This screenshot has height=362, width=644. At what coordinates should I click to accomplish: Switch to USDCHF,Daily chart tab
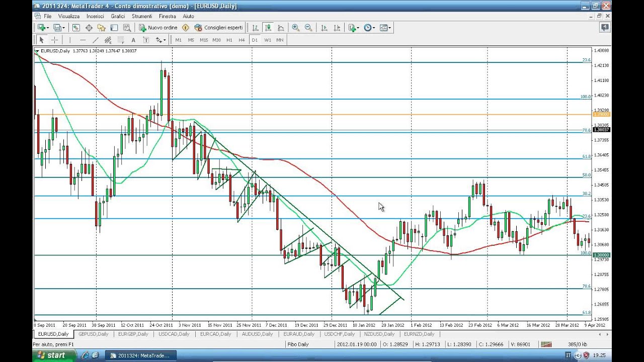tap(340, 334)
